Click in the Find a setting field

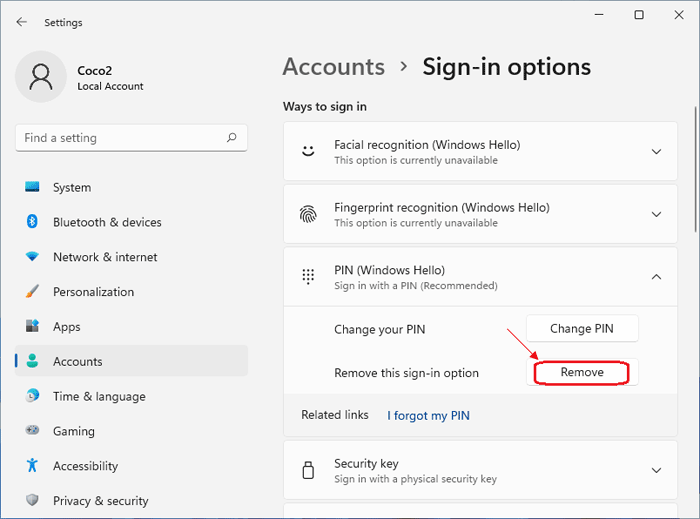click(131, 138)
